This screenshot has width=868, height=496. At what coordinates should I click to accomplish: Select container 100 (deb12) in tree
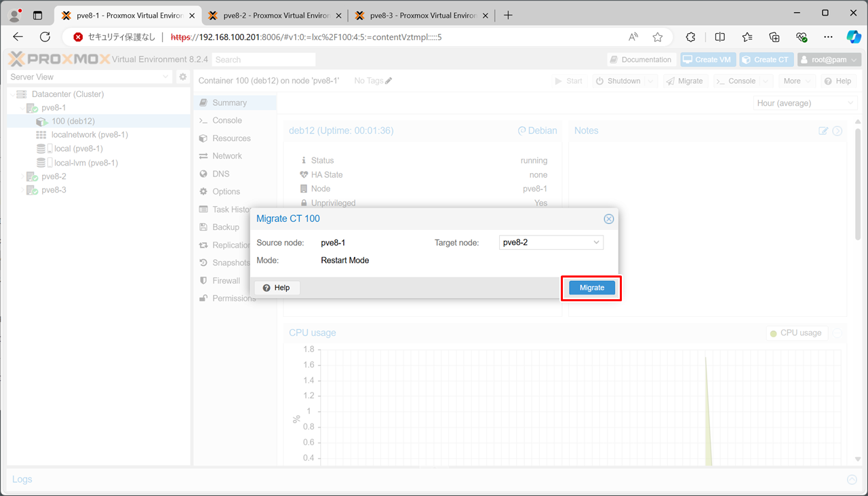(73, 121)
